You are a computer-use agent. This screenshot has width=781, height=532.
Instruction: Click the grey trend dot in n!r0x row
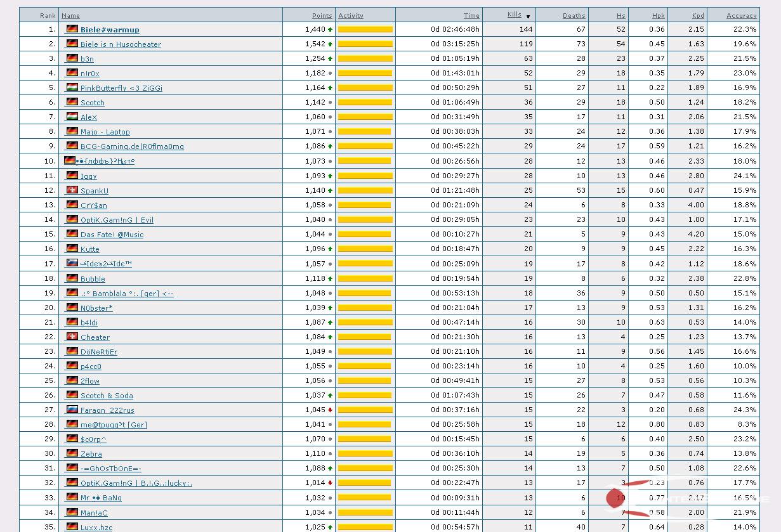pos(330,74)
